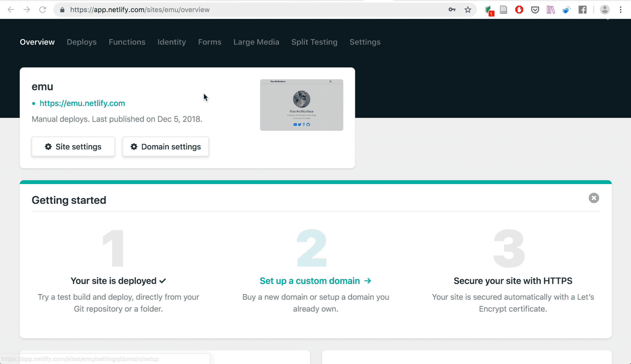Save page with the Pocket extension icon
The width and height of the screenshot is (631, 364).
535,10
